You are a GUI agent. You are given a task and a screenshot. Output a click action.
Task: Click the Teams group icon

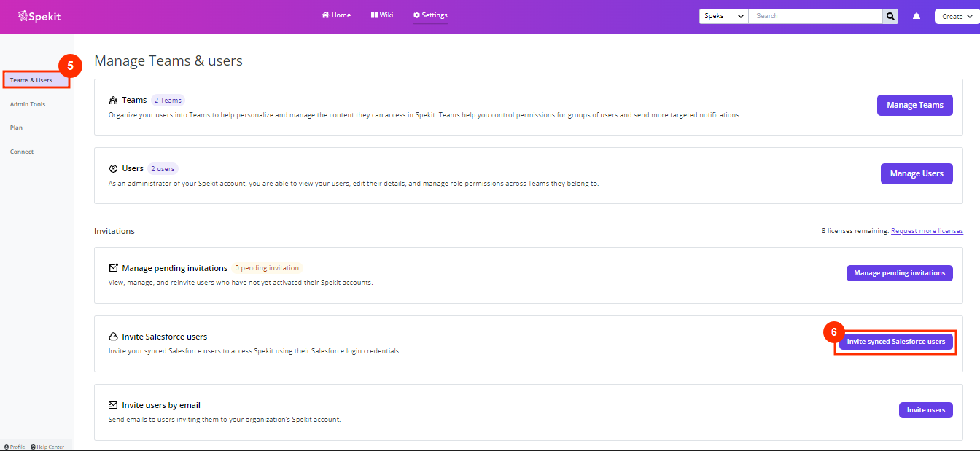[113, 101]
